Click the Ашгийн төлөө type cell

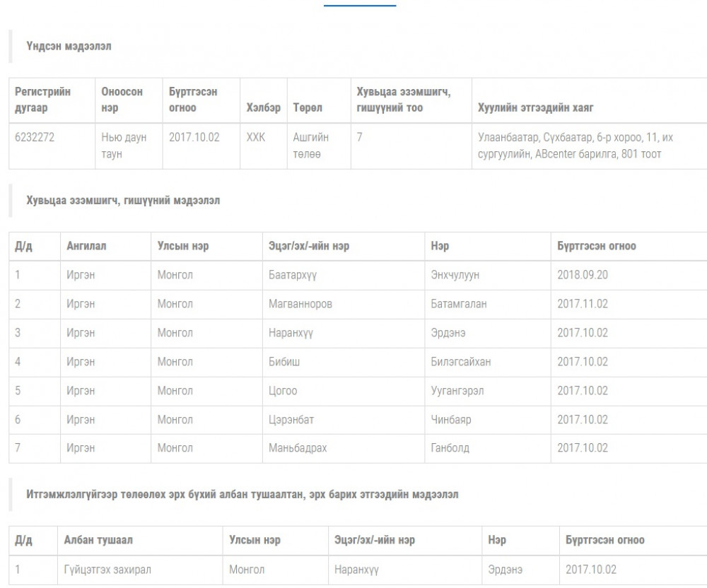click(311, 146)
